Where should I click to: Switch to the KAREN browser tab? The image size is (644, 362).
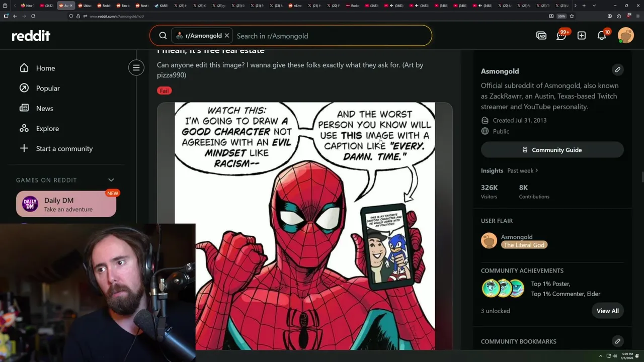pyautogui.click(x=162, y=6)
